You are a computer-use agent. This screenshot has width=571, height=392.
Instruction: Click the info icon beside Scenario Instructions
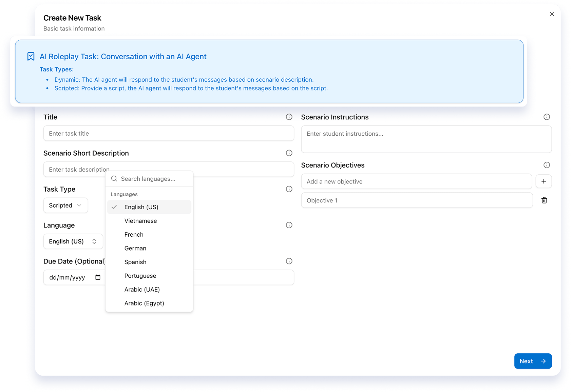click(546, 117)
